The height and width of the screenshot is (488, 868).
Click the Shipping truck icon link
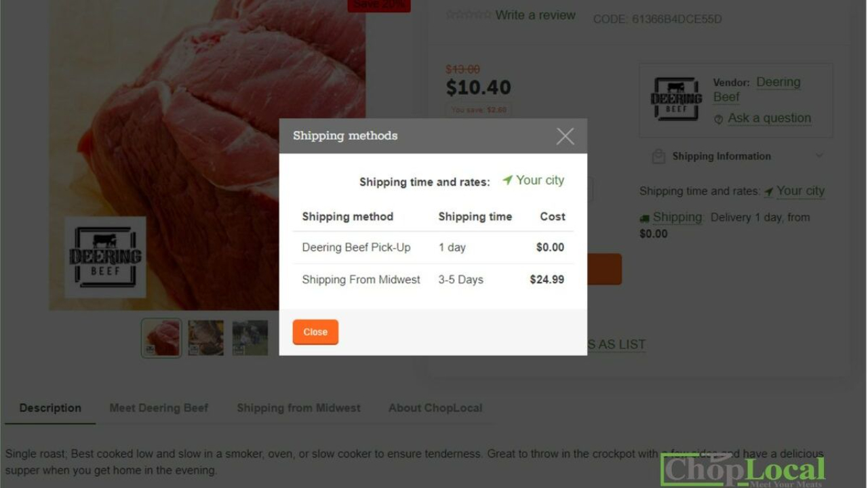tap(644, 218)
